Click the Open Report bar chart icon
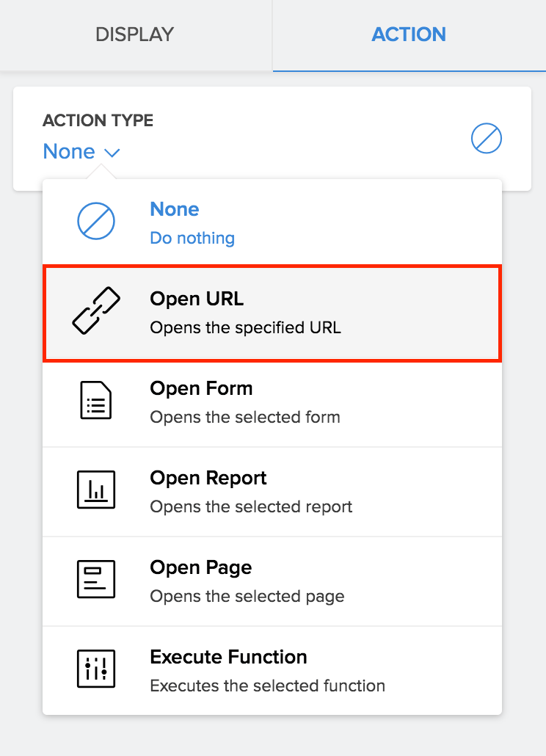The image size is (546, 756). tap(98, 490)
